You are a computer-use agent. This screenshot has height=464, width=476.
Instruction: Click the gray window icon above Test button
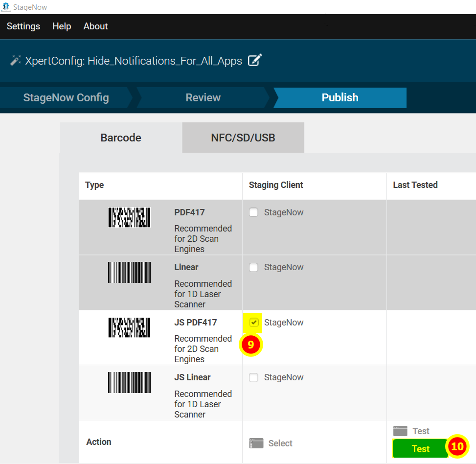click(400, 431)
